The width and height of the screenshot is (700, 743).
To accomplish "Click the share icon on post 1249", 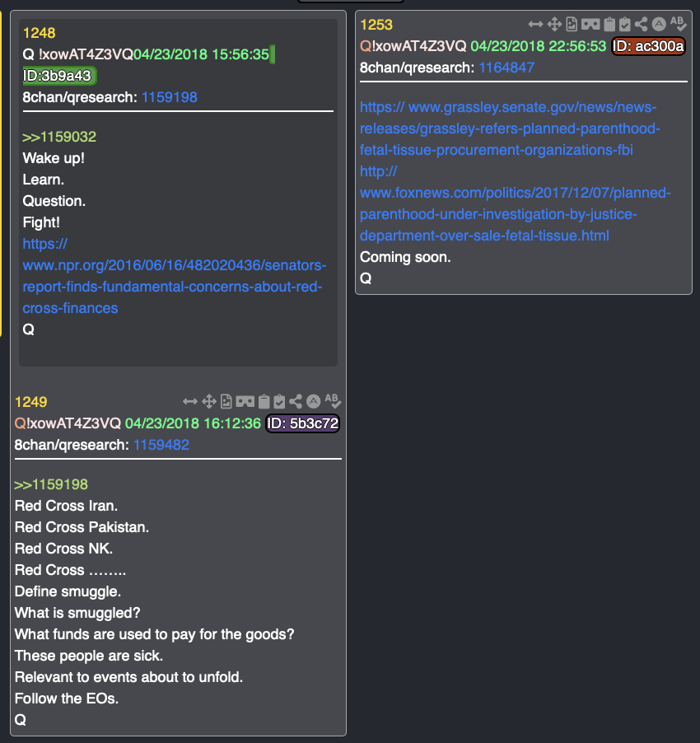I will (x=296, y=402).
